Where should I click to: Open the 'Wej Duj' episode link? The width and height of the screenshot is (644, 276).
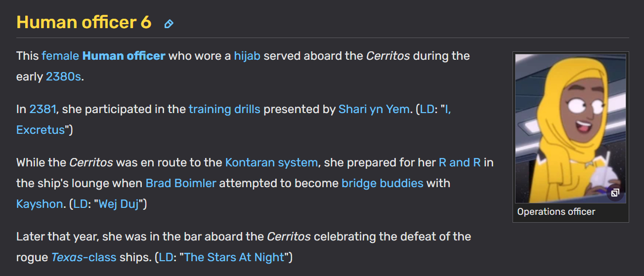pyautogui.click(x=121, y=204)
